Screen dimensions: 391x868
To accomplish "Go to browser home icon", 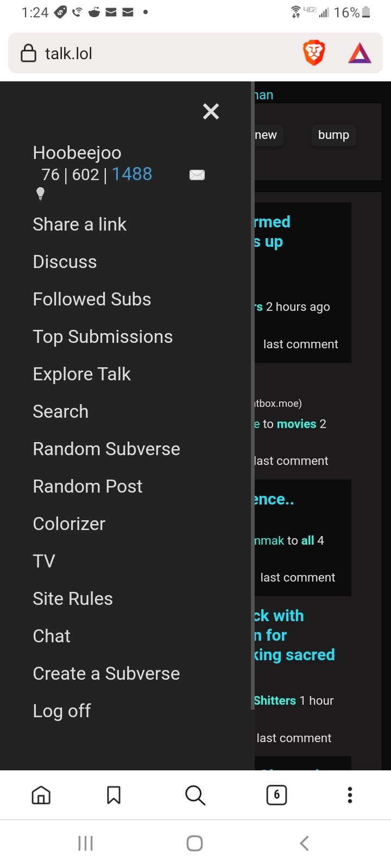I will click(x=41, y=795).
